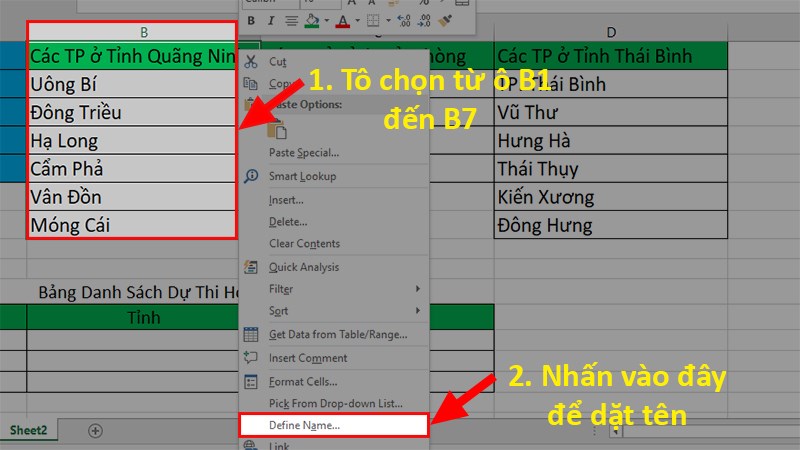The width and height of the screenshot is (800, 450).
Task: Open Paste Special from context menu
Action: tap(334, 153)
